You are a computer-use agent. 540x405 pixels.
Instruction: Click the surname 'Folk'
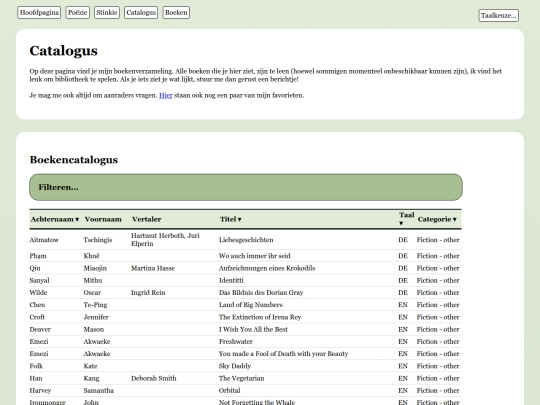click(36, 366)
